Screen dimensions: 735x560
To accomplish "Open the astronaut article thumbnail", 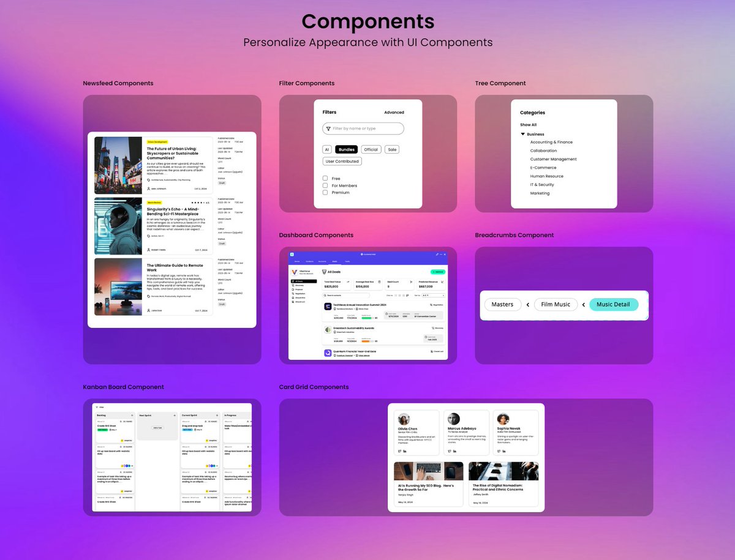I will coord(118,226).
